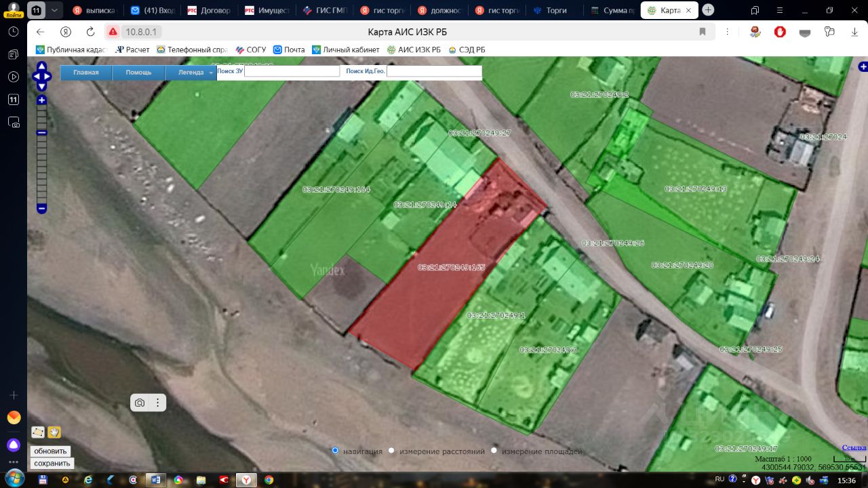Switch to the Сумма tab
Viewport: 868px width, 488px height.
[613, 10]
